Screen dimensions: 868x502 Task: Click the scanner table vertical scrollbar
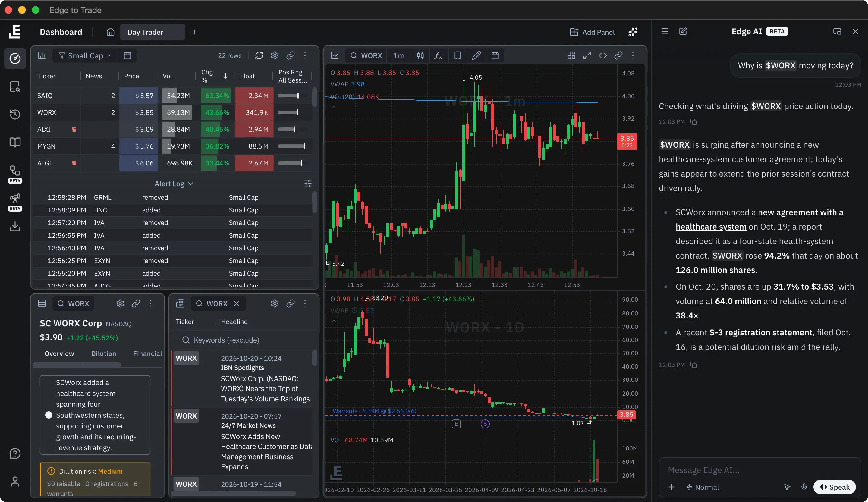pos(314,97)
